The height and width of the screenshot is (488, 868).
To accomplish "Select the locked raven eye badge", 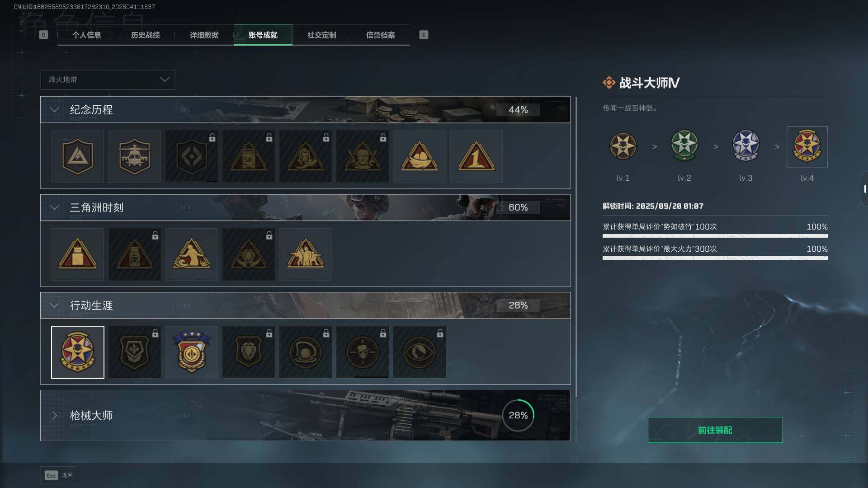I will (419, 352).
